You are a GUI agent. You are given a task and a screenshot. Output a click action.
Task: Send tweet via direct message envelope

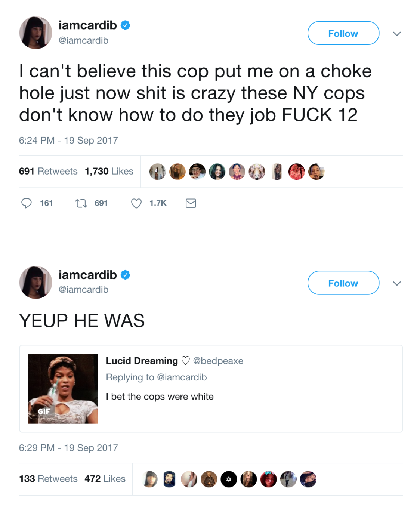(x=191, y=203)
